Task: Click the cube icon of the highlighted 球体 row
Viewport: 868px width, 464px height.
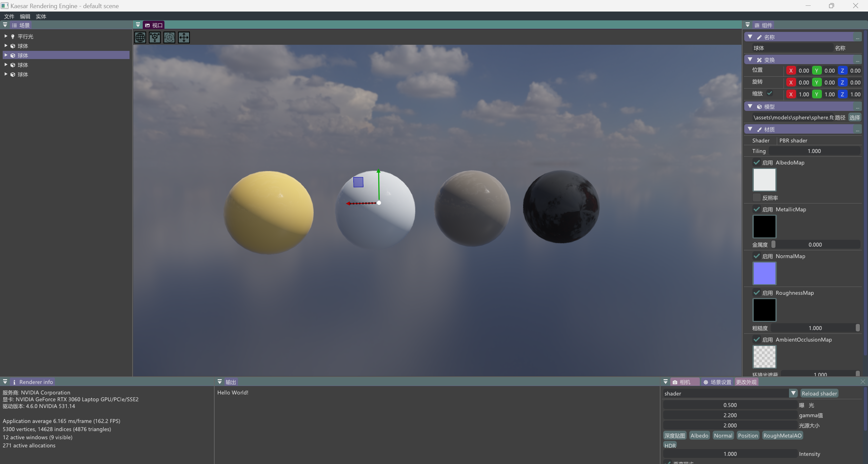Action: click(x=13, y=55)
